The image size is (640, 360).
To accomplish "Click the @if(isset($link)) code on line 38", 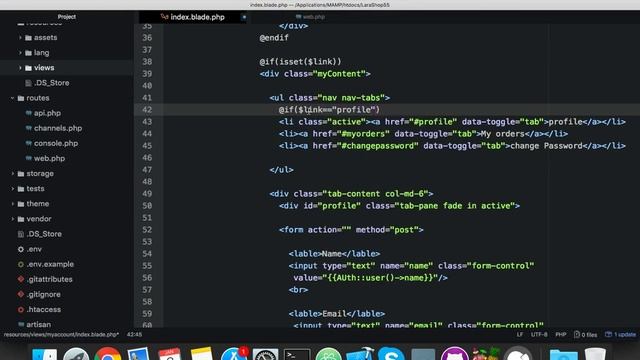I will click(x=300, y=62).
